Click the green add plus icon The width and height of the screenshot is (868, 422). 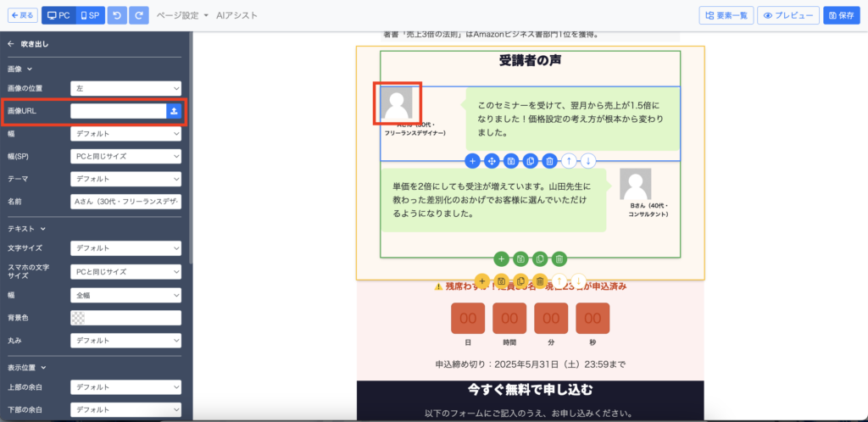pyautogui.click(x=501, y=258)
